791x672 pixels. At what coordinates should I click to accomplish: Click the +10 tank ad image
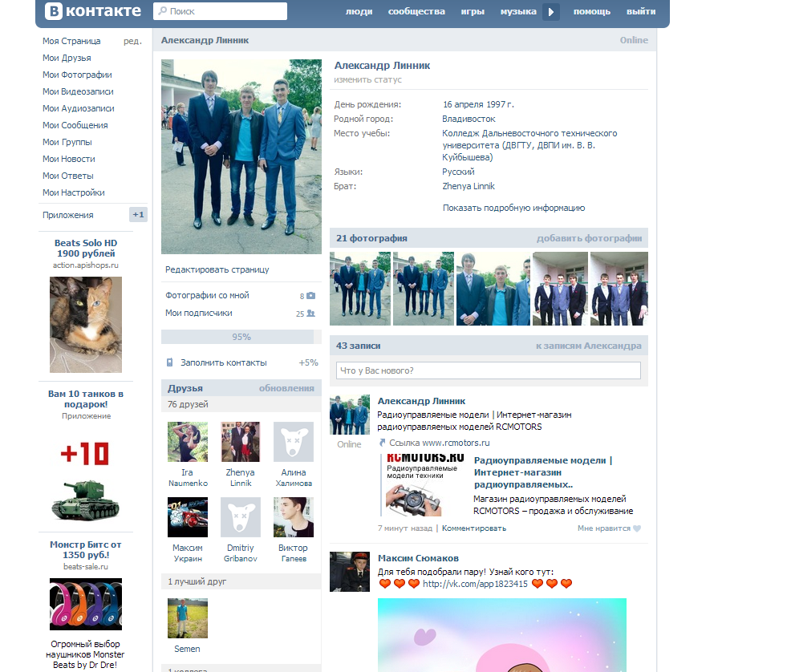point(86,479)
